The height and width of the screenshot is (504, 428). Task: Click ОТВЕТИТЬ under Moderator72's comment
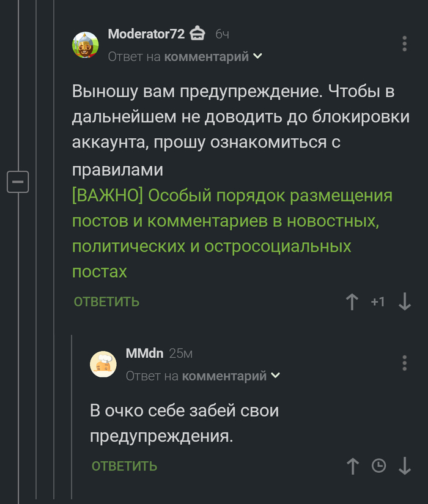[x=106, y=302]
